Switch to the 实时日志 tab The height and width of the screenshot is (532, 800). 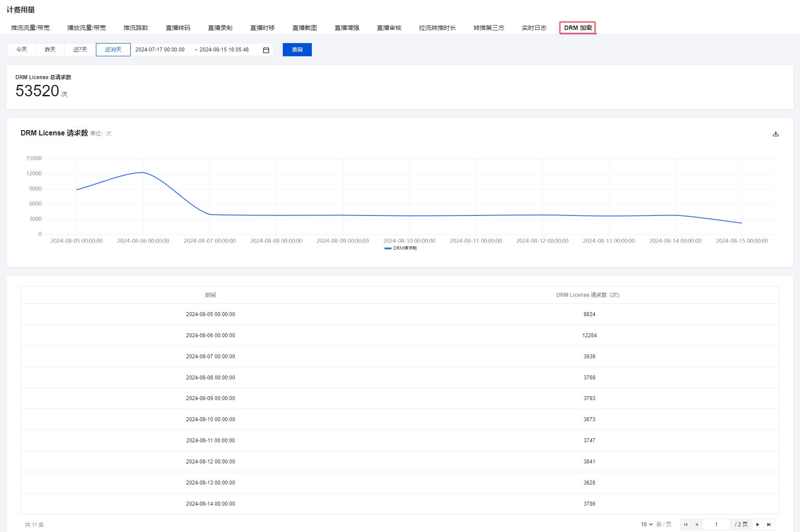(x=534, y=28)
